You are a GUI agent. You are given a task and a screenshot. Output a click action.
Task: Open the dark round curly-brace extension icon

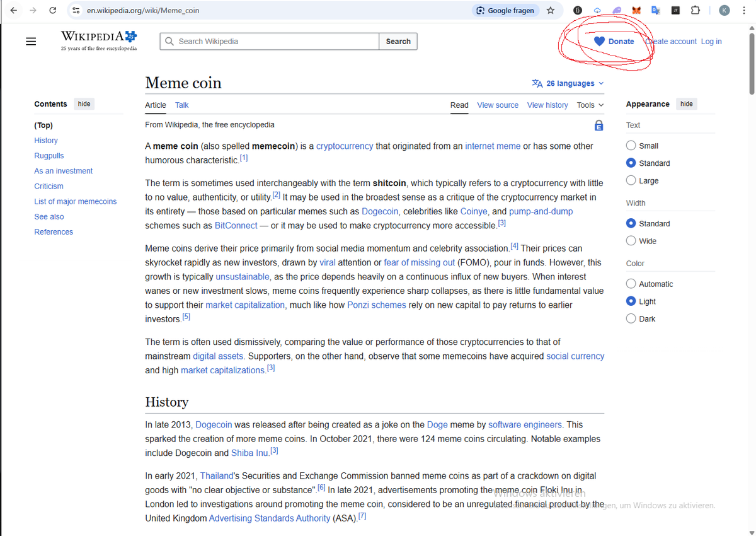pos(578,10)
